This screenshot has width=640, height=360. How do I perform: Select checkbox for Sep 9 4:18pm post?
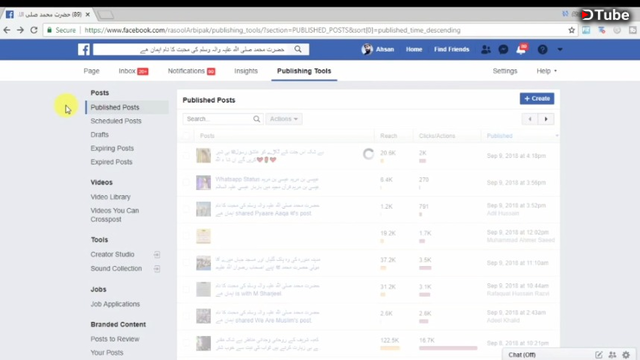pyautogui.click(x=186, y=156)
